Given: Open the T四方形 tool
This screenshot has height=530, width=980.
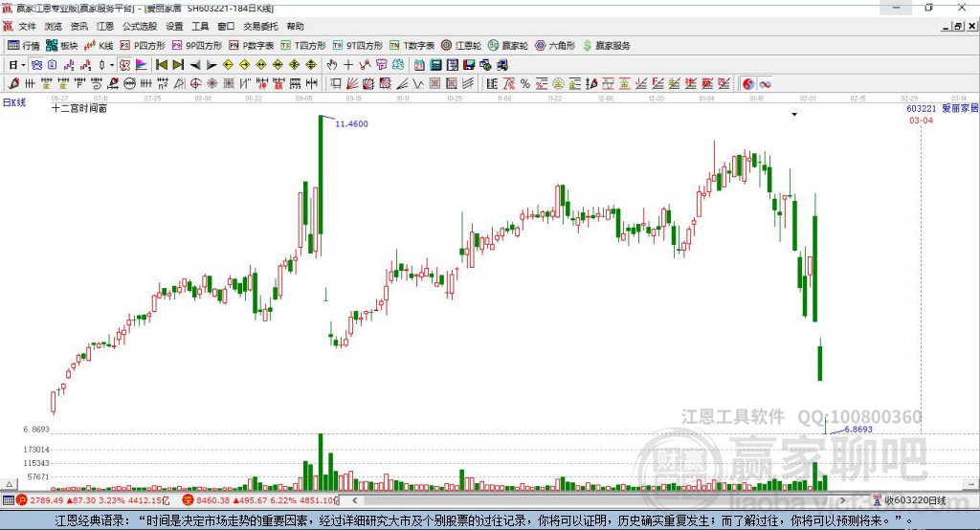Looking at the screenshot, I should 303,46.
